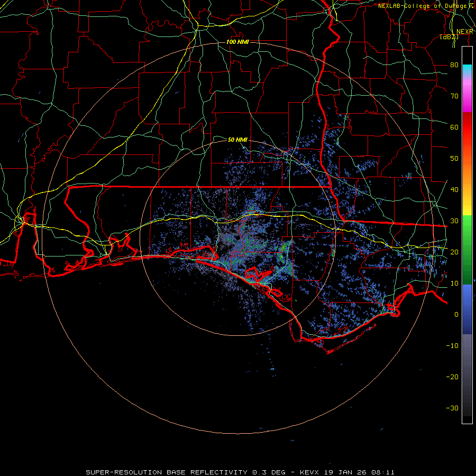
Task: Click the 50 value on the dBZ scale
Action: (x=454, y=159)
